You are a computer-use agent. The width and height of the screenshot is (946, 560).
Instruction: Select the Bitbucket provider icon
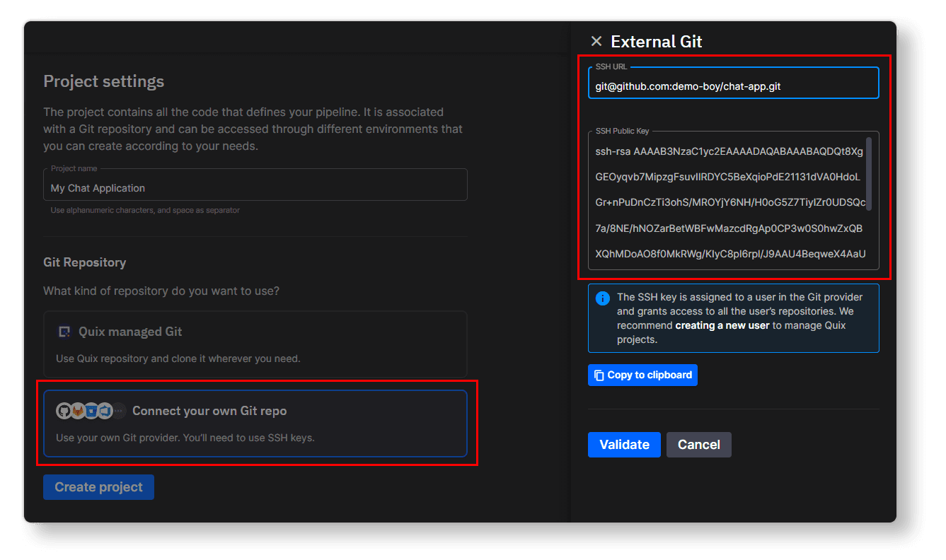[x=91, y=411]
